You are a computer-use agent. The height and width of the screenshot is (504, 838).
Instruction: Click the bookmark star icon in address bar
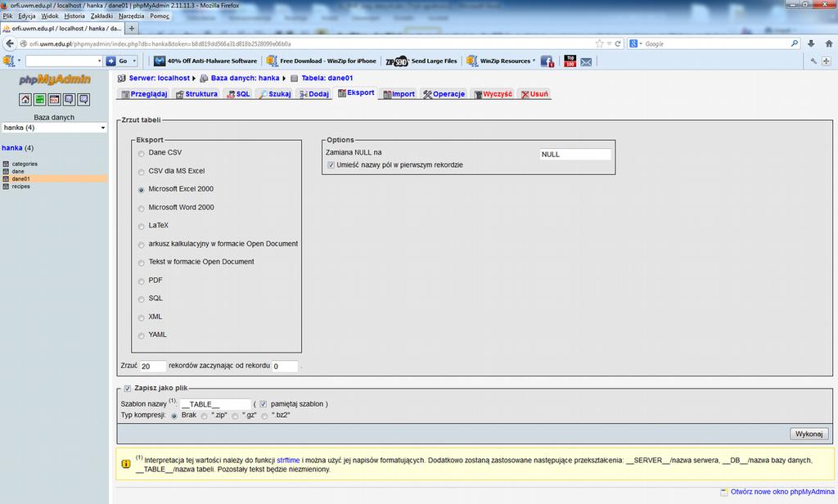click(x=600, y=44)
